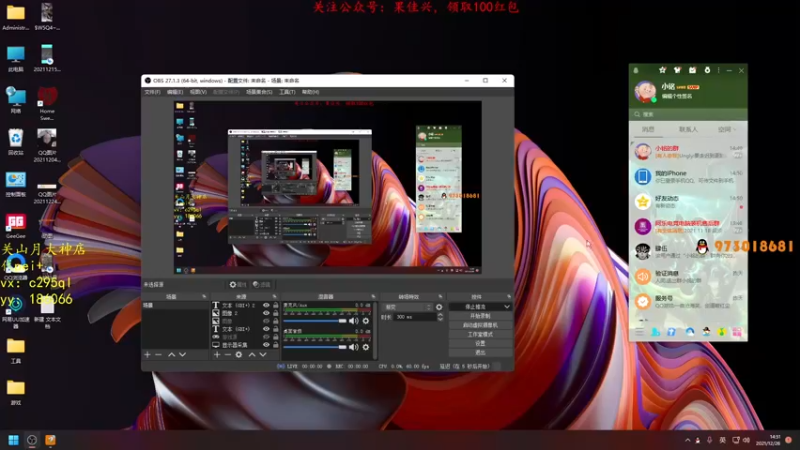Open the 视图(V) menu in OBS

pyautogui.click(x=198, y=92)
